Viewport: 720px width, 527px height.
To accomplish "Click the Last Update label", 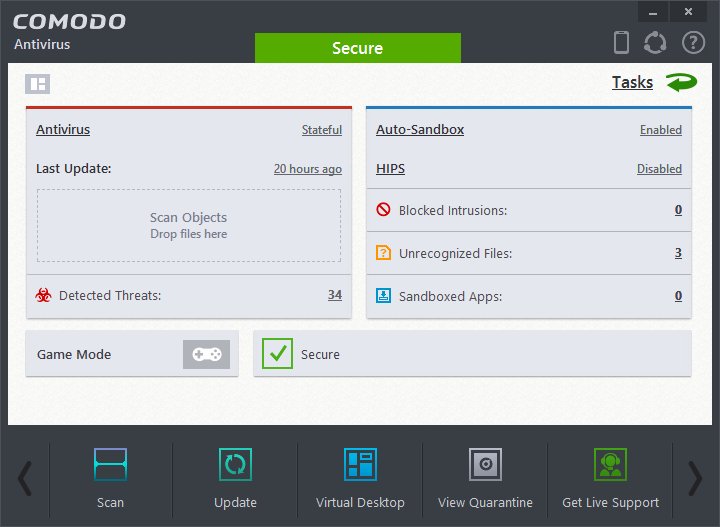I will (x=73, y=168).
